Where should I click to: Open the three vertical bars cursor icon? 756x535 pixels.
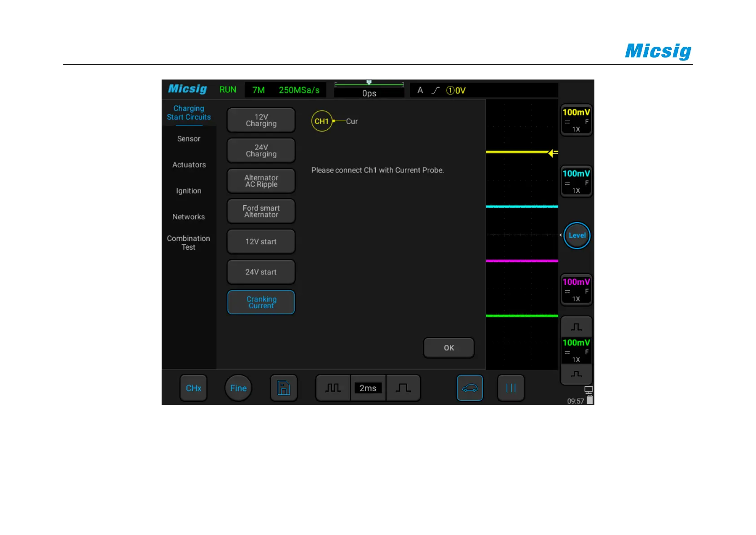pos(511,388)
